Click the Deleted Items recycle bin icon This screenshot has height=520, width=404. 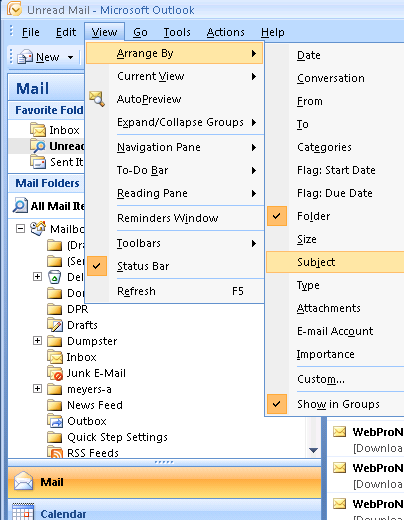54,277
